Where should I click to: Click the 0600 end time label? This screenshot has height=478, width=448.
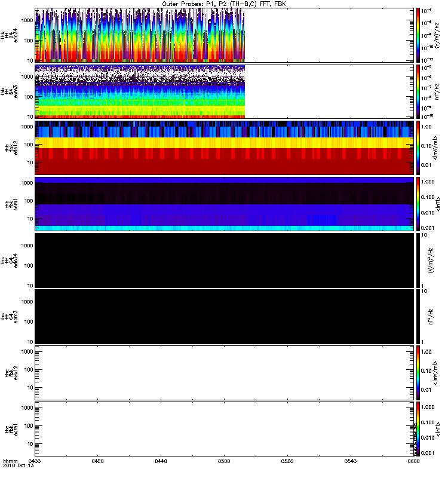(x=413, y=461)
